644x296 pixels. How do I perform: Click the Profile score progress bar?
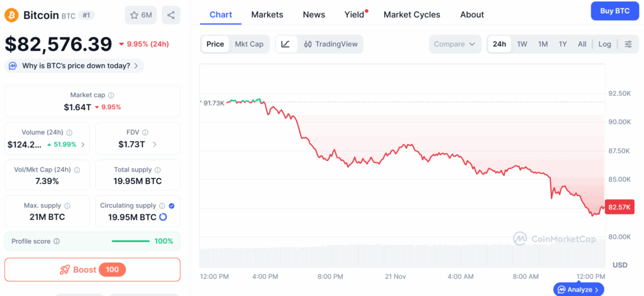coord(130,241)
